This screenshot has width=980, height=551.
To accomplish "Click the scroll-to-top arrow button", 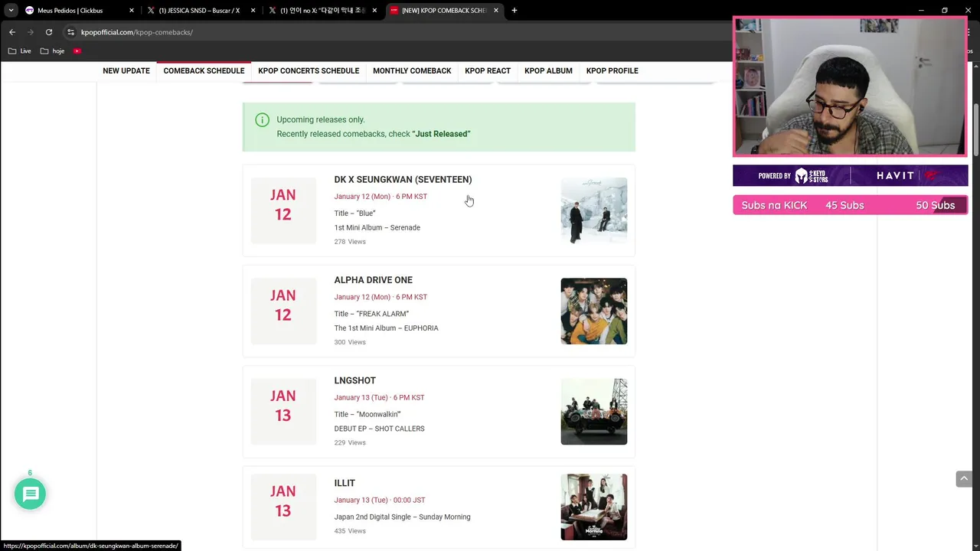I will [x=964, y=478].
